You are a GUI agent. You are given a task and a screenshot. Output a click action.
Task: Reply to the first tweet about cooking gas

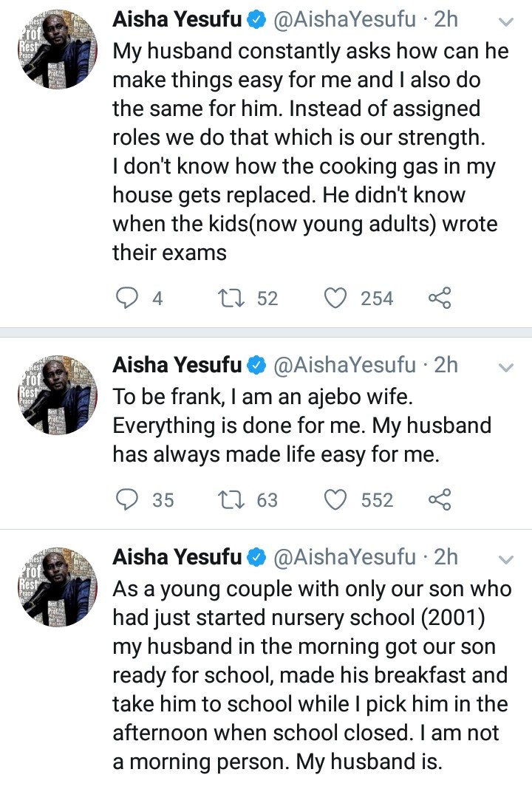[x=127, y=298]
